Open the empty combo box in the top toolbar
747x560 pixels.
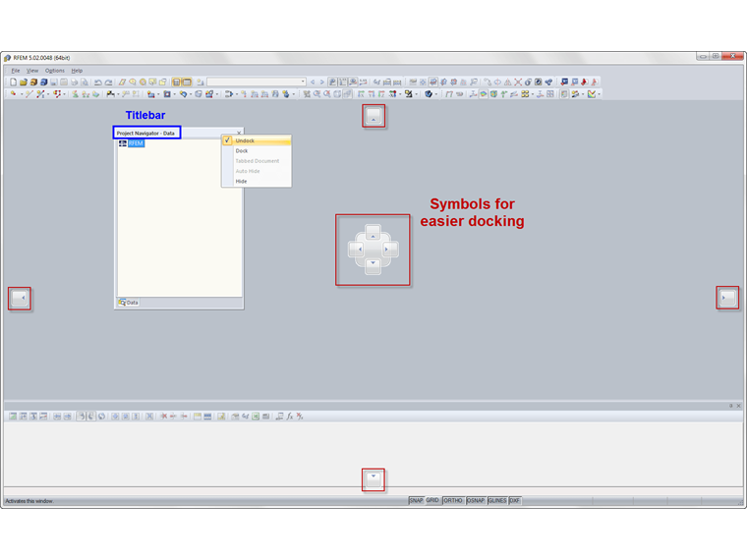(x=257, y=82)
